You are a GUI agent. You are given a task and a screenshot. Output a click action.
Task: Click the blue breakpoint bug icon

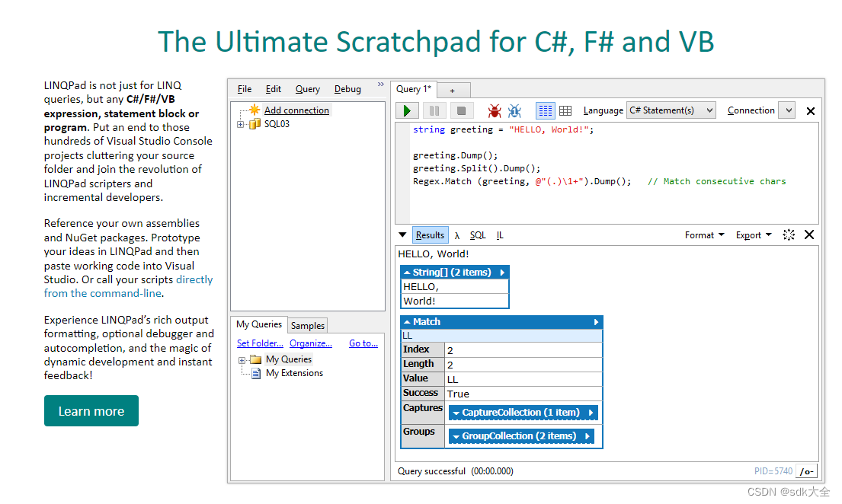click(x=514, y=110)
